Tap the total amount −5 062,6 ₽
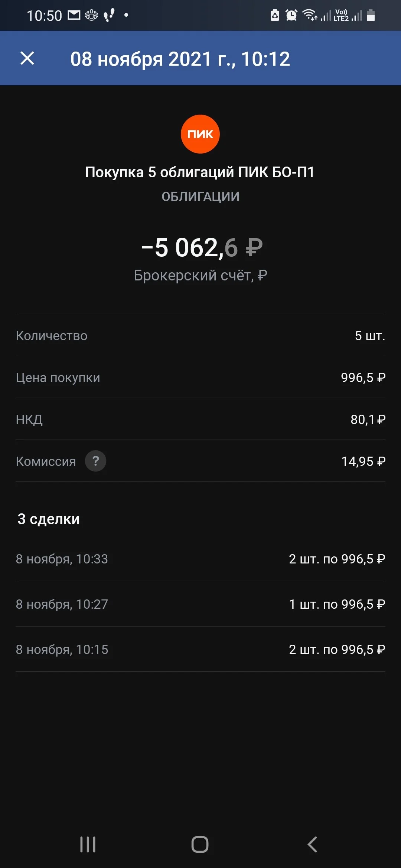 pos(202,247)
